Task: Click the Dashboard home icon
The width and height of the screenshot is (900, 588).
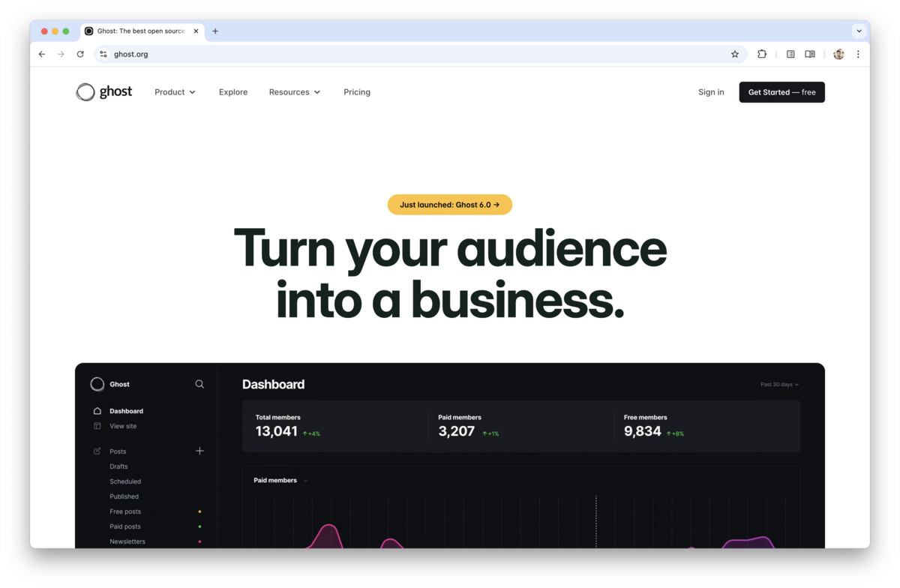Action: pos(97,411)
